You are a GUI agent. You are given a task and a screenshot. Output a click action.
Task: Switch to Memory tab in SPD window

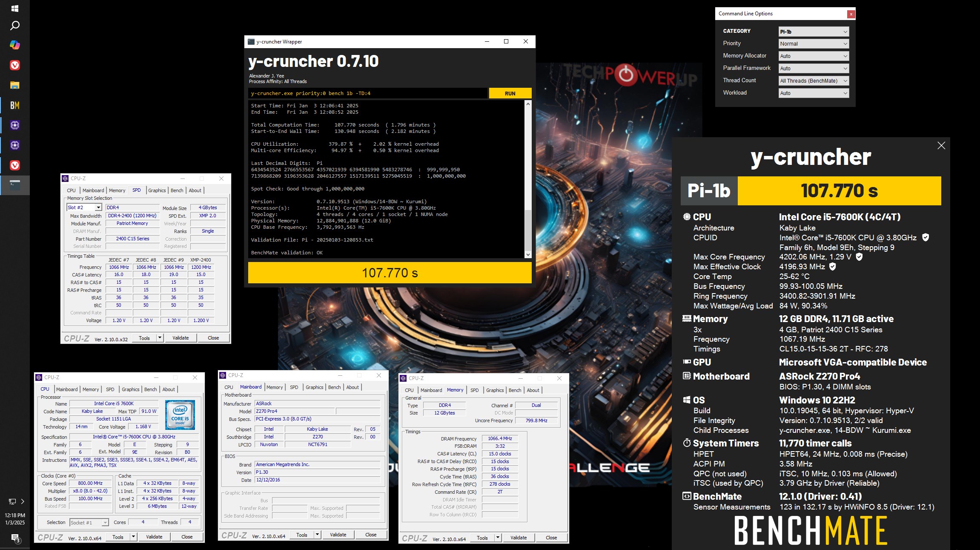click(x=117, y=190)
